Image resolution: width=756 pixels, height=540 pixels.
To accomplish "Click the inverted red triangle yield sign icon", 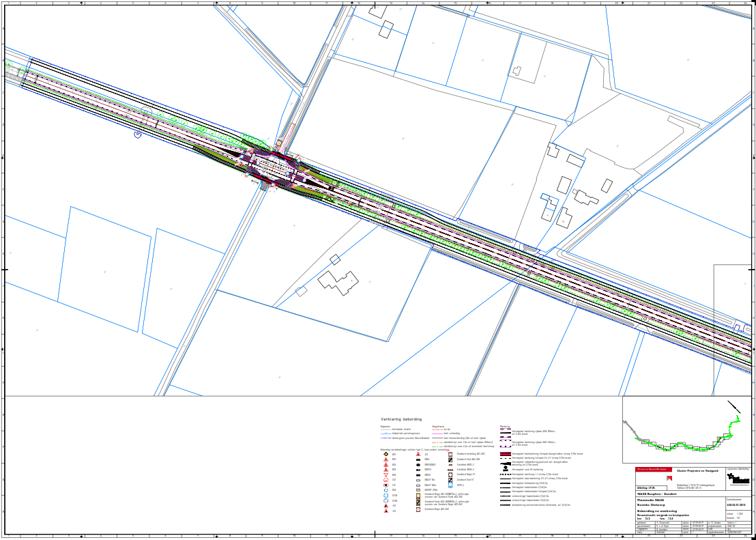I will coord(386,474).
